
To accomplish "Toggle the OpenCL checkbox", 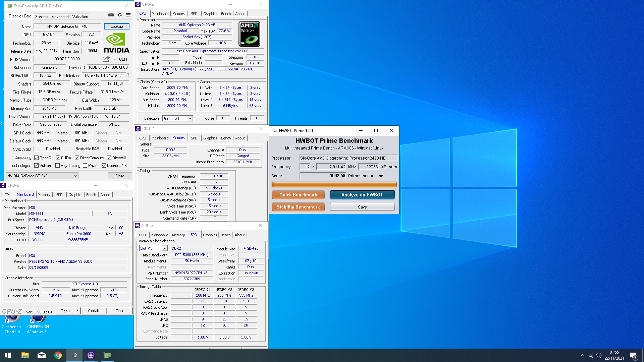I will (x=36, y=158).
